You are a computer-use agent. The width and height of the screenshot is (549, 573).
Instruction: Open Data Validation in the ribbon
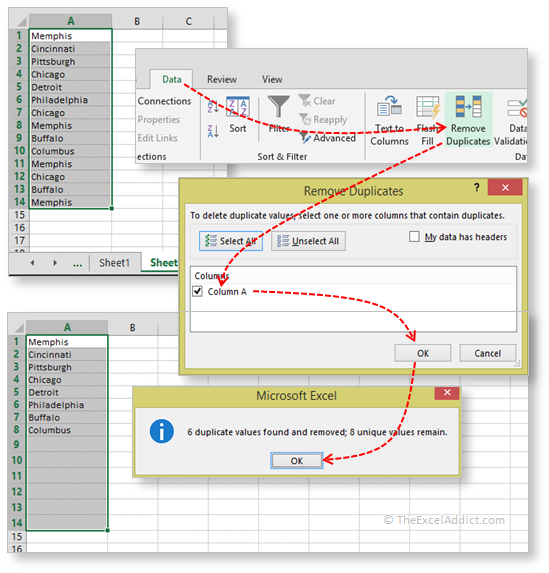point(511,120)
